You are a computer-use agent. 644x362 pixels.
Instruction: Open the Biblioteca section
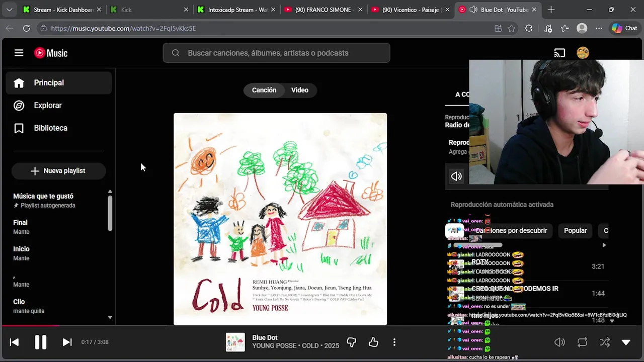[59, 128]
